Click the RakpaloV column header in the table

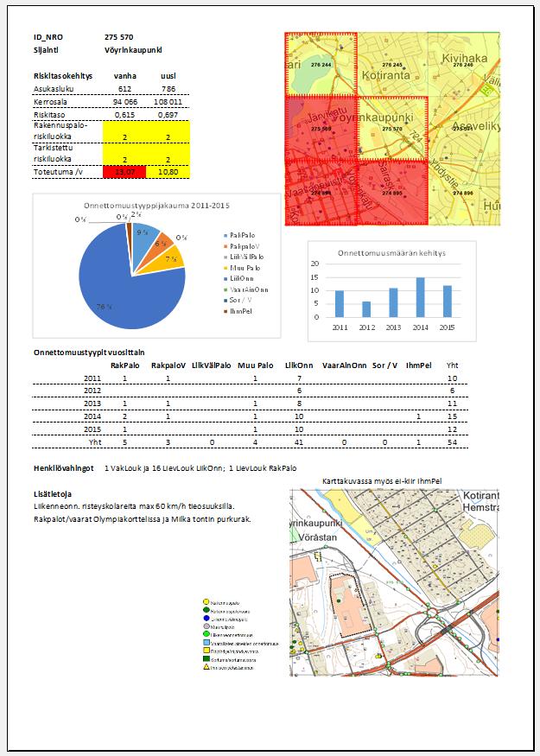168,366
